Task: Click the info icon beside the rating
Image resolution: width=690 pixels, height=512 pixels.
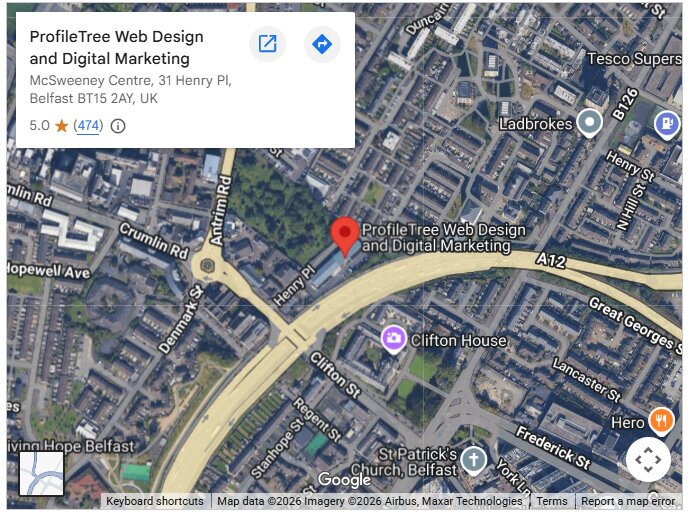Action: (117, 126)
